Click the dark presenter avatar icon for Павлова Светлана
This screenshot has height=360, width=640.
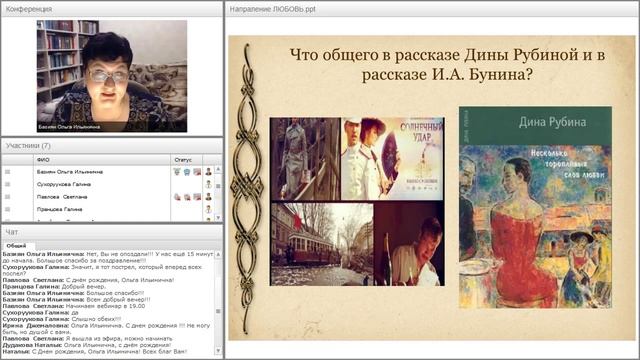click(x=209, y=197)
